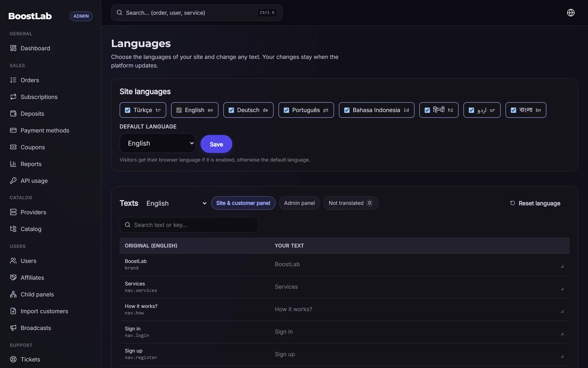Viewport: 588px width, 368px height.
Task: Uncheck the Bahasa Indonesia checkbox
Action: [x=347, y=110]
